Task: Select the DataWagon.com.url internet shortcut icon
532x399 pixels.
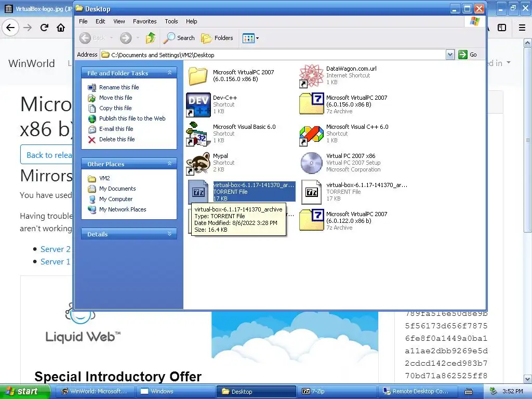Action: click(x=312, y=76)
